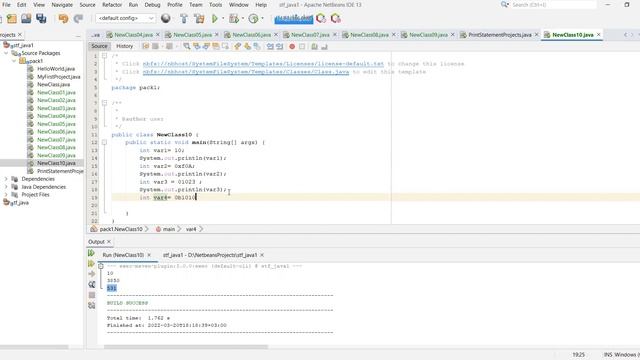Open the default config dropdown
Image resolution: width=640 pixels, height=360 pixels.
coord(125,18)
